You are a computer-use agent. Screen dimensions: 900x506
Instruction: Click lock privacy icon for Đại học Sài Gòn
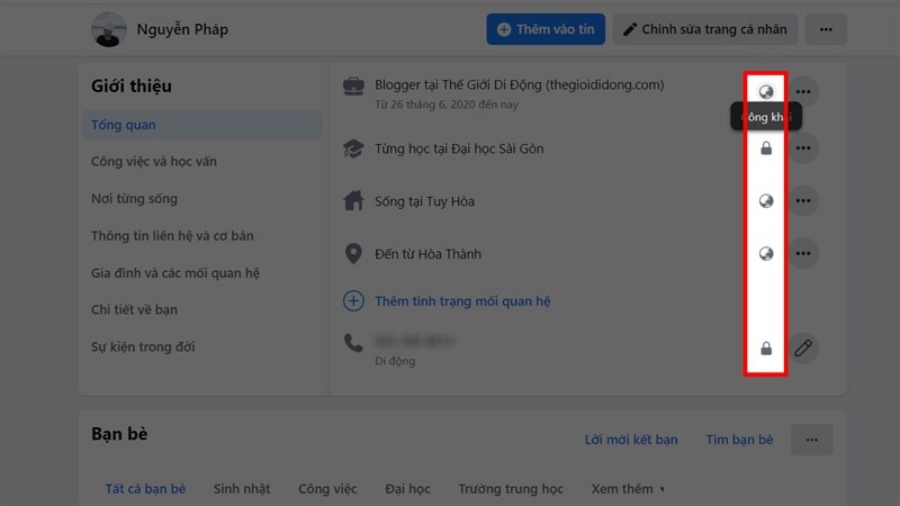click(766, 149)
